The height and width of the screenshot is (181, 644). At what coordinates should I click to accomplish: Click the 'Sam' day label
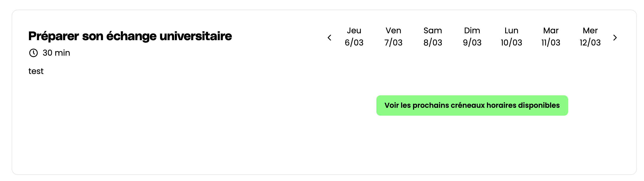433,31
